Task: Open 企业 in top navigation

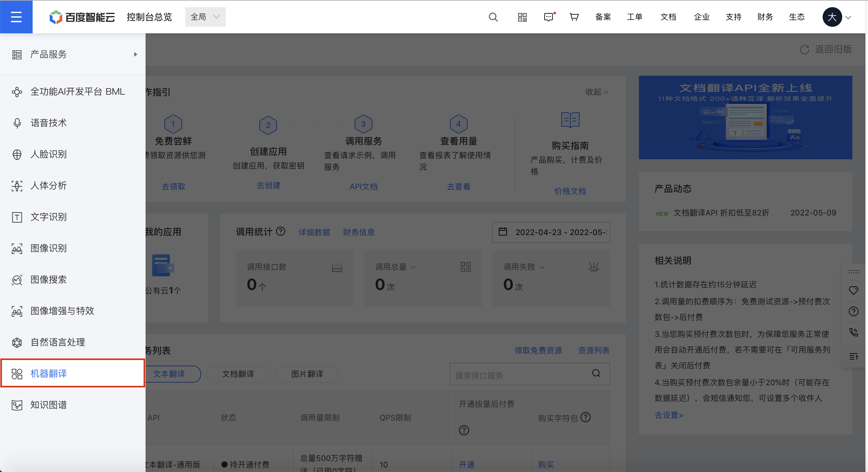Action: coord(702,17)
